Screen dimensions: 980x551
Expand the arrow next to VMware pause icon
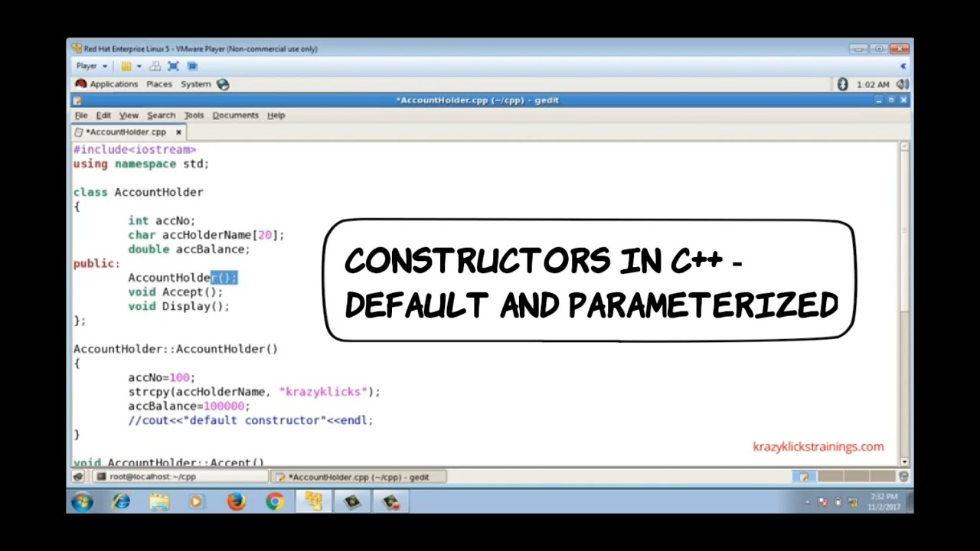point(139,67)
